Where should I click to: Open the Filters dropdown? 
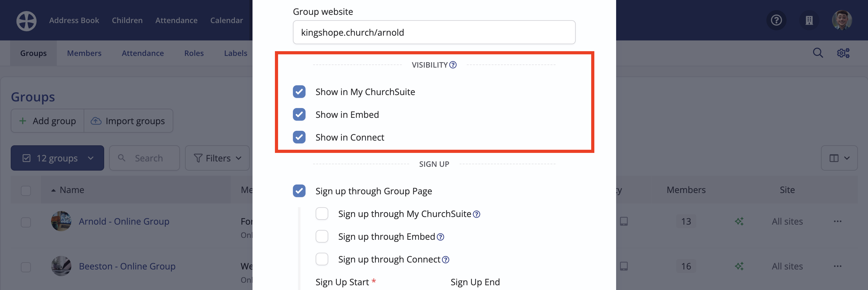point(217,158)
